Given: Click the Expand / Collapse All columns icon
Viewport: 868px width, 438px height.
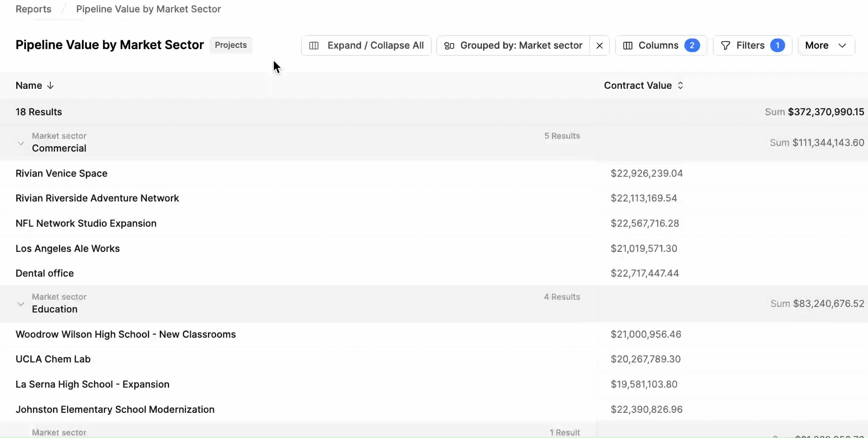Looking at the screenshot, I should click(x=314, y=46).
